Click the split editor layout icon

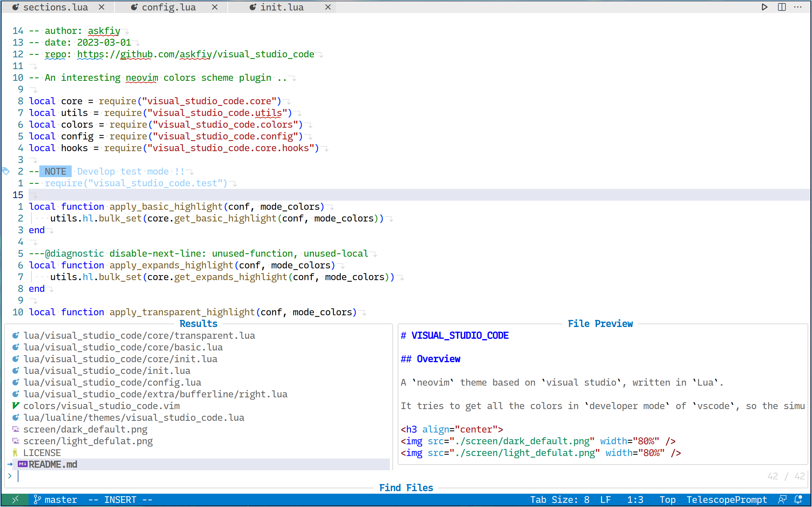782,7
